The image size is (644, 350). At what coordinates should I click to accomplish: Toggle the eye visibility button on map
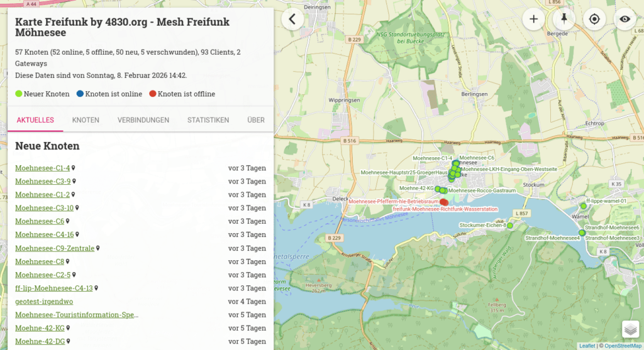[625, 19]
